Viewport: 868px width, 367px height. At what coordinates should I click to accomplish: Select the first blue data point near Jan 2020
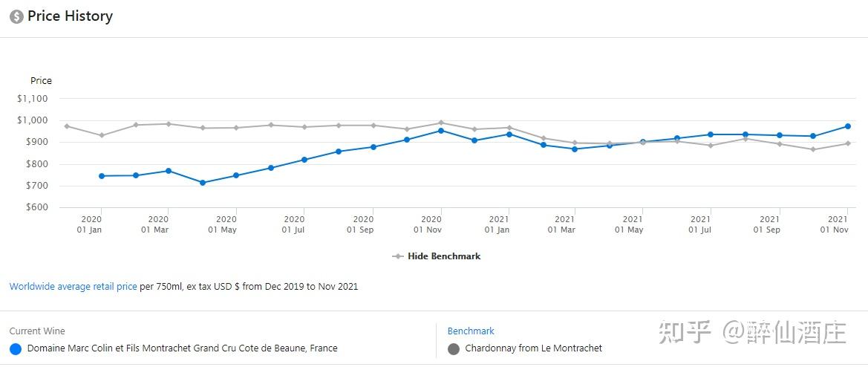(102, 176)
